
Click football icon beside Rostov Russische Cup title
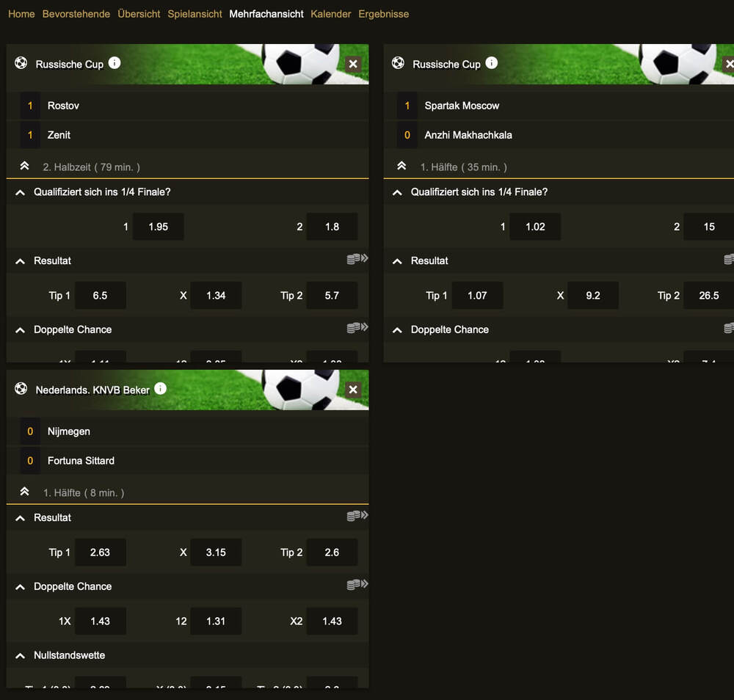[21, 62]
